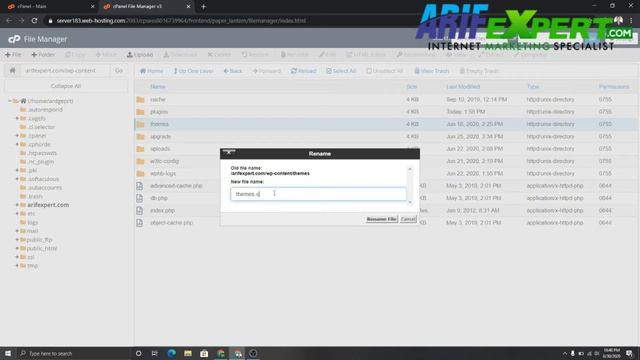Click the Restore toolbar button

pyautogui.click(x=255, y=54)
